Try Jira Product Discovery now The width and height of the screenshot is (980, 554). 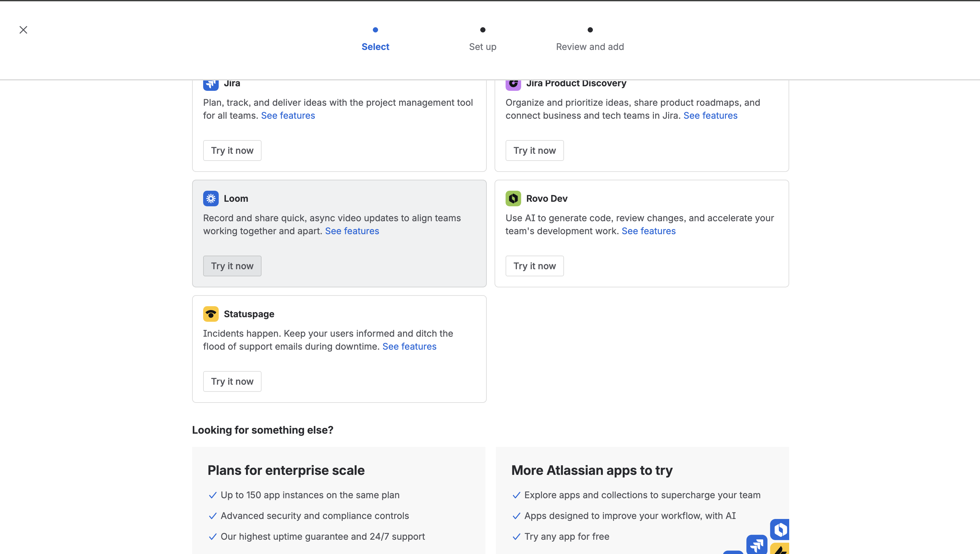click(534, 150)
